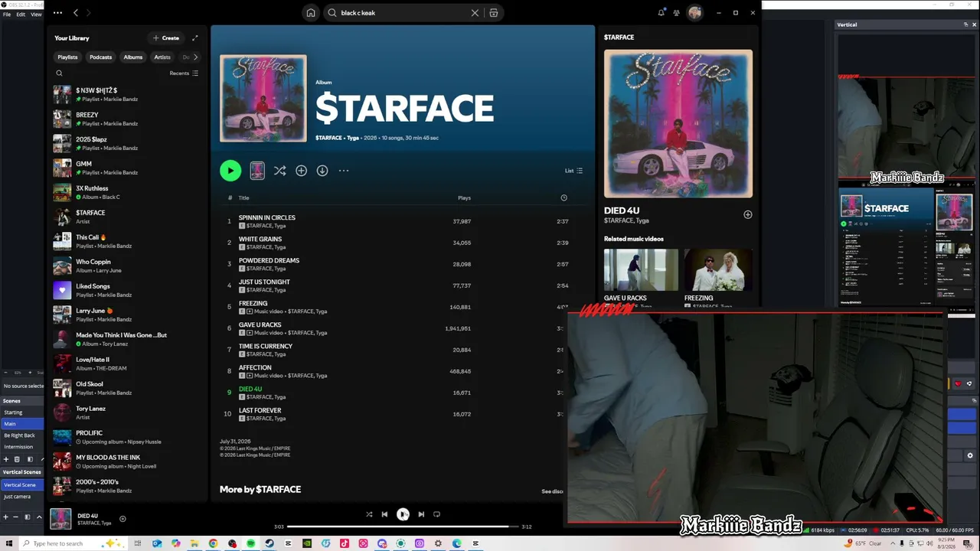
Task: Click the See discography link
Action: click(x=553, y=491)
